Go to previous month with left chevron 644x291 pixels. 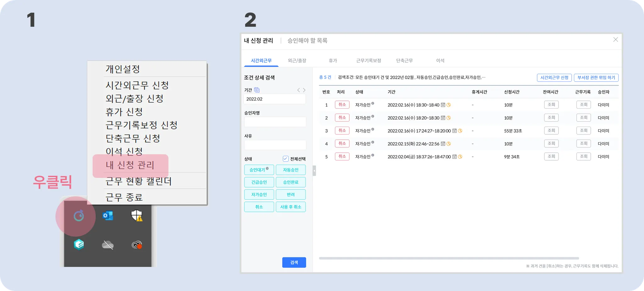(x=298, y=90)
